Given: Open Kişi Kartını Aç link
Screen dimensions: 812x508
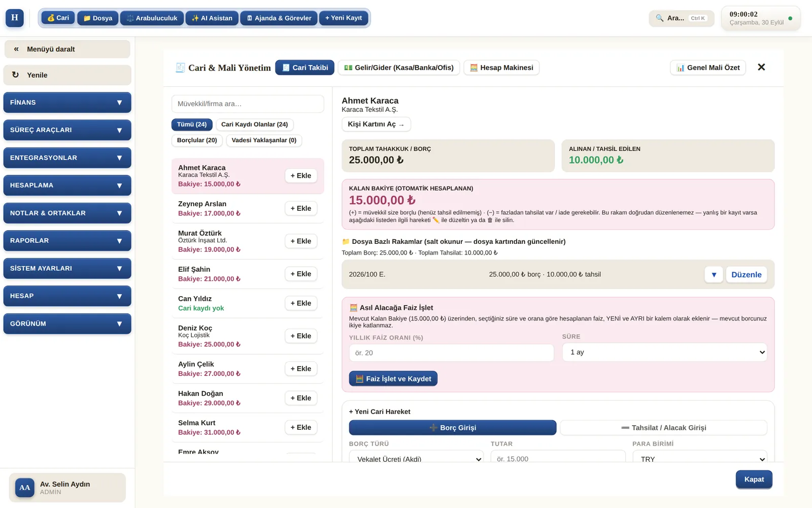Looking at the screenshot, I should pyautogui.click(x=376, y=124).
